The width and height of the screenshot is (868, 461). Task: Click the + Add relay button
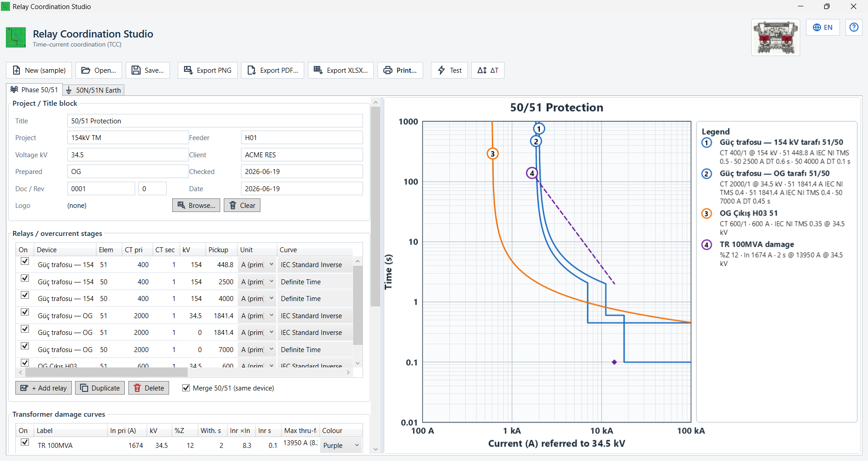click(43, 388)
